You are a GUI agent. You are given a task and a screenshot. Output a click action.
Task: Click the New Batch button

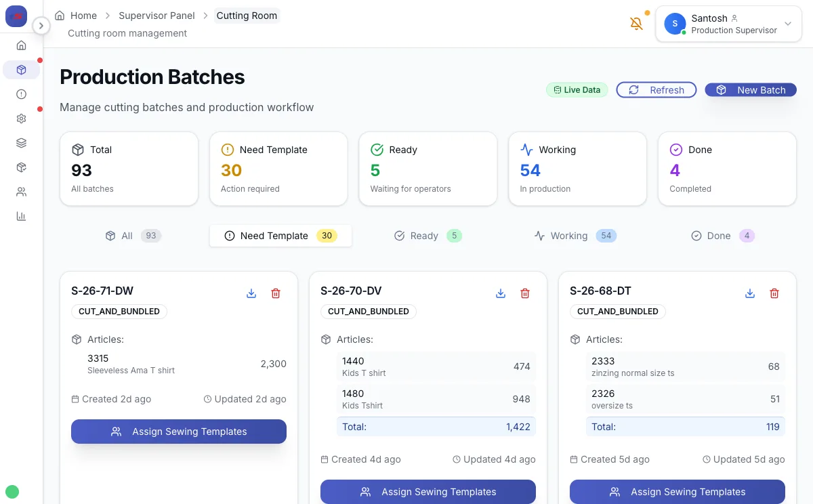pos(750,89)
